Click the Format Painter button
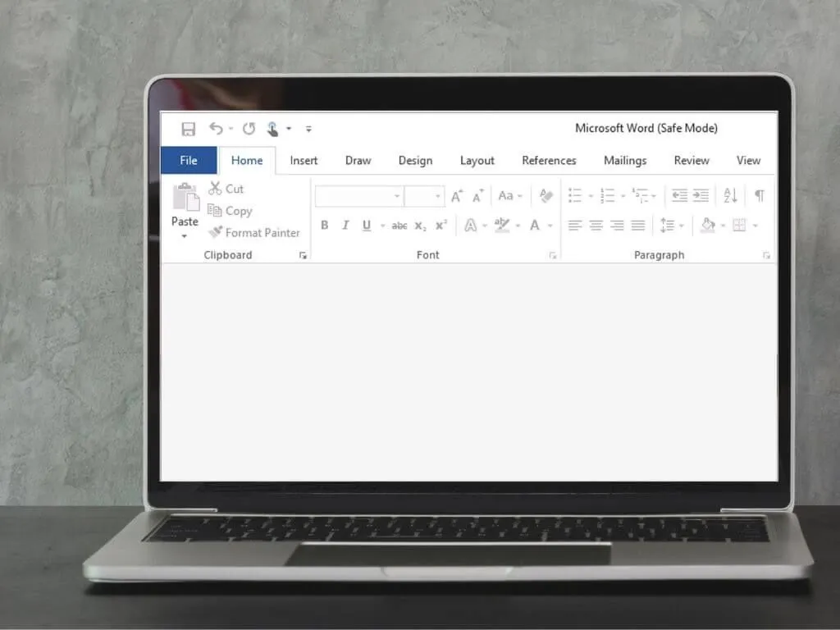The image size is (840, 630). coord(254,232)
